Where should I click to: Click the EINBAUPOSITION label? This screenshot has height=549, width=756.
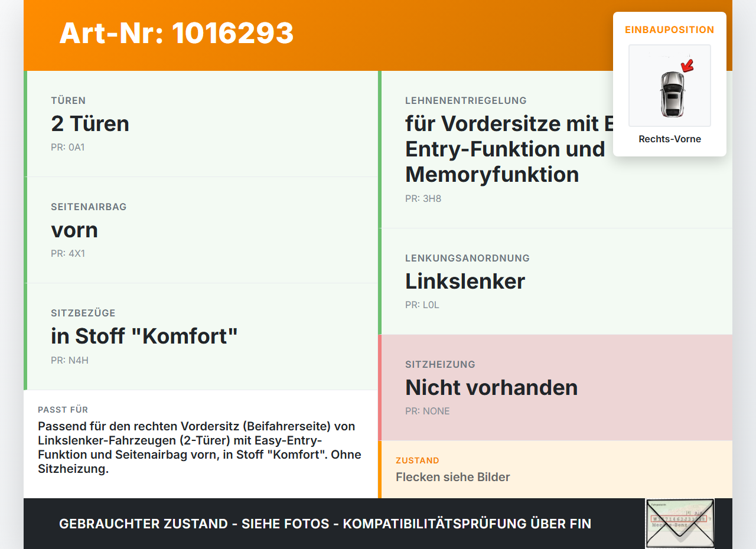pos(670,30)
